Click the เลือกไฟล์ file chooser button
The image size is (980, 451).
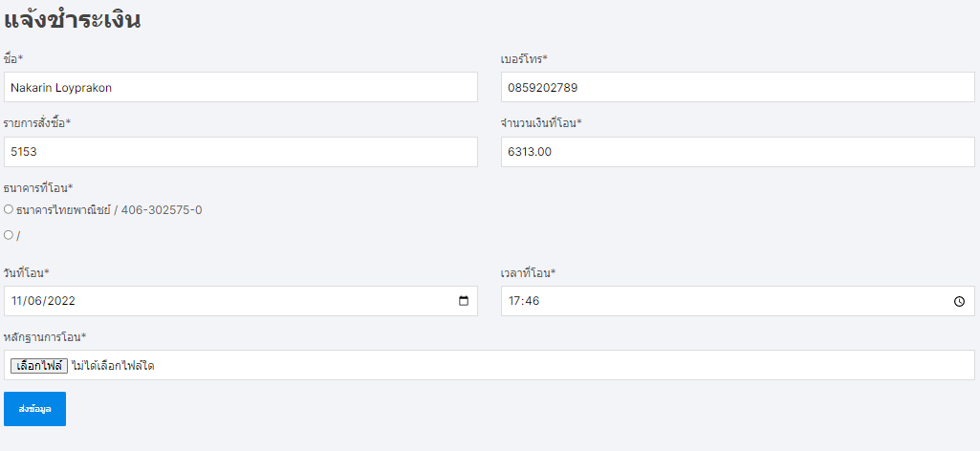tap(39, 366)
